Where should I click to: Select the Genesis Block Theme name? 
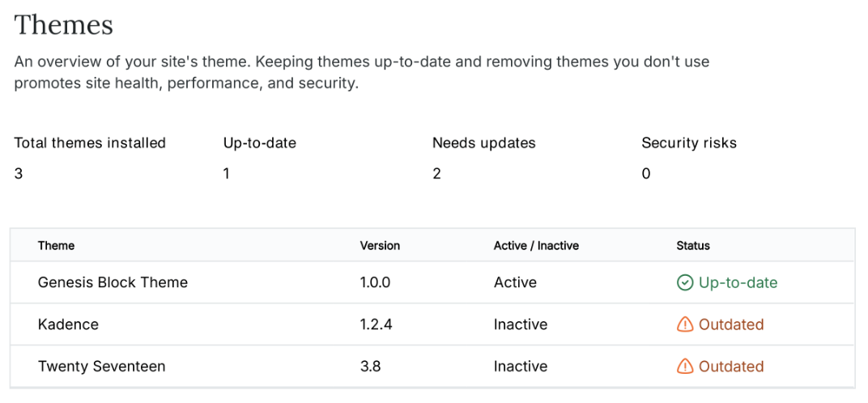[113, 282]
